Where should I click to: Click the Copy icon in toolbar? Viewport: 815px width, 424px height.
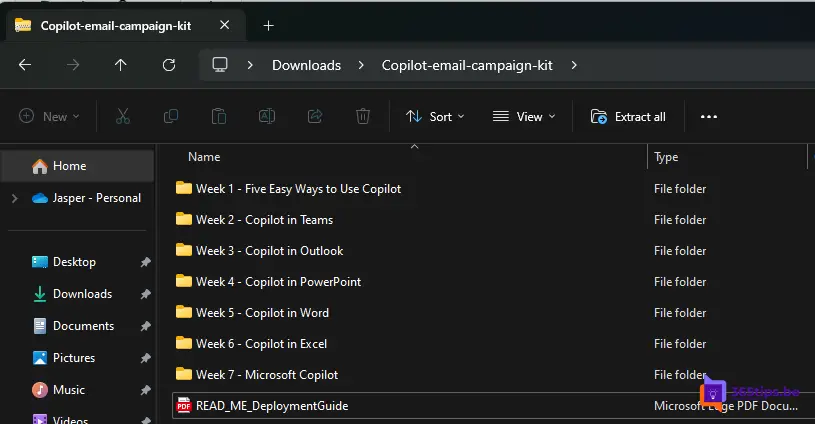[171, 117]
